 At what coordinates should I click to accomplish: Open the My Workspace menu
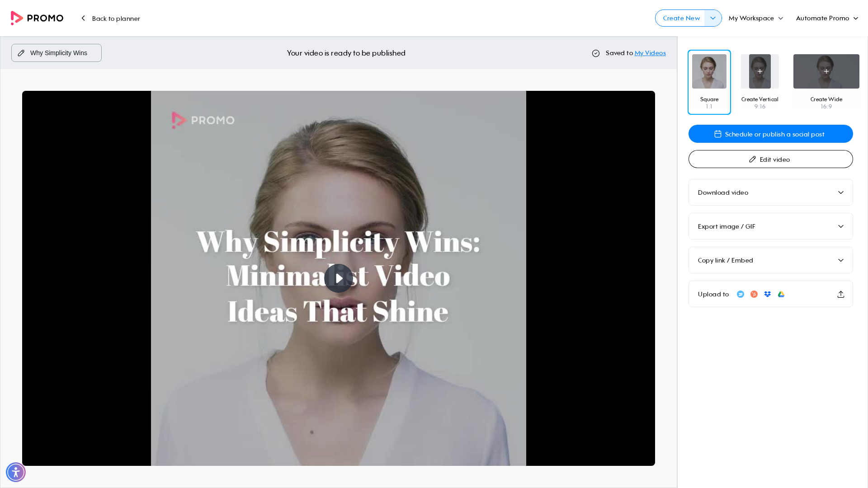[756, 18]
